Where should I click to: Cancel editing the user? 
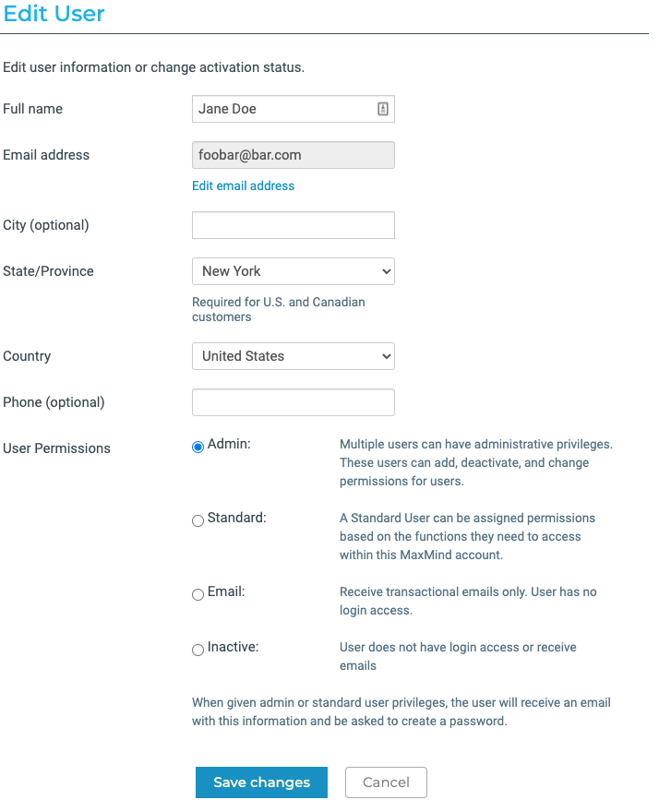tap(386, 782)
